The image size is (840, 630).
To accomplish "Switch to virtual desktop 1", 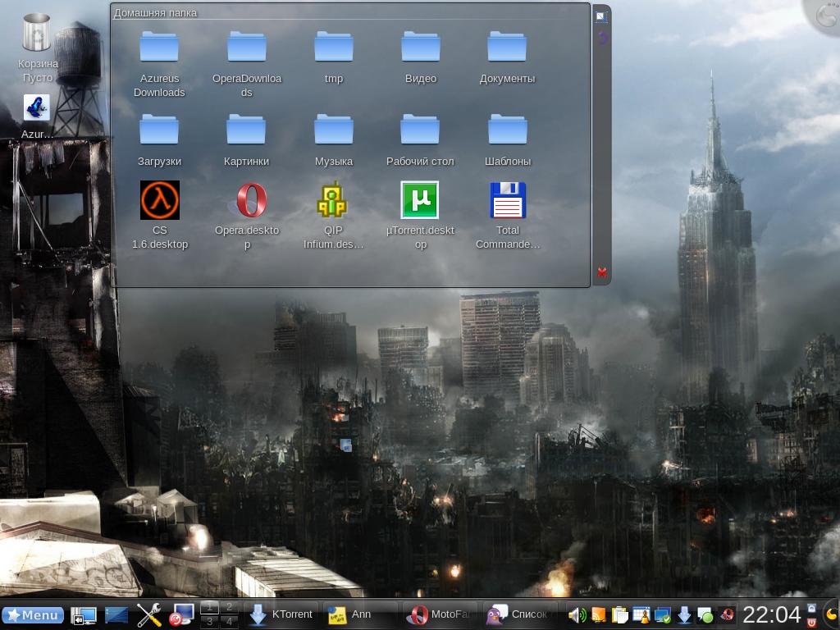I will click(209, 607).
